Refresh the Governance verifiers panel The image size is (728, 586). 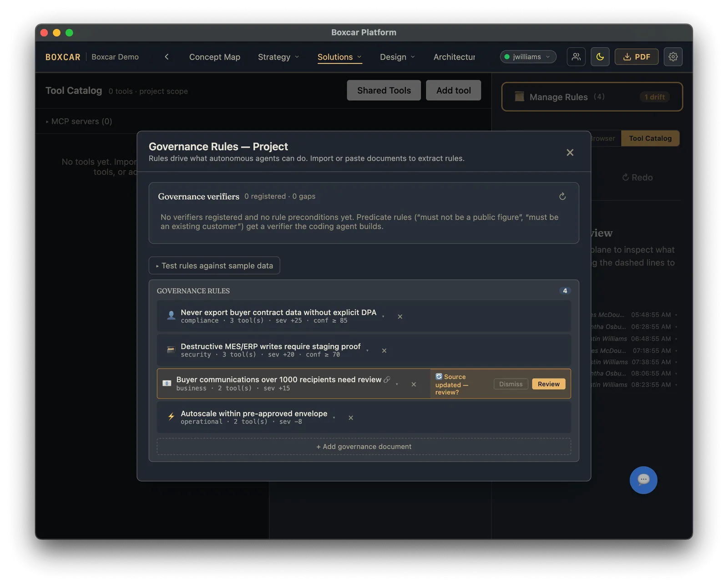click(x=562, y=196)
